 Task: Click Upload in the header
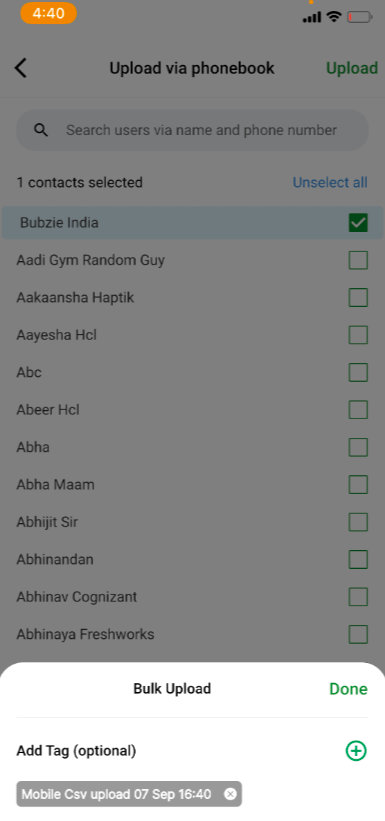tap(352, 68)
